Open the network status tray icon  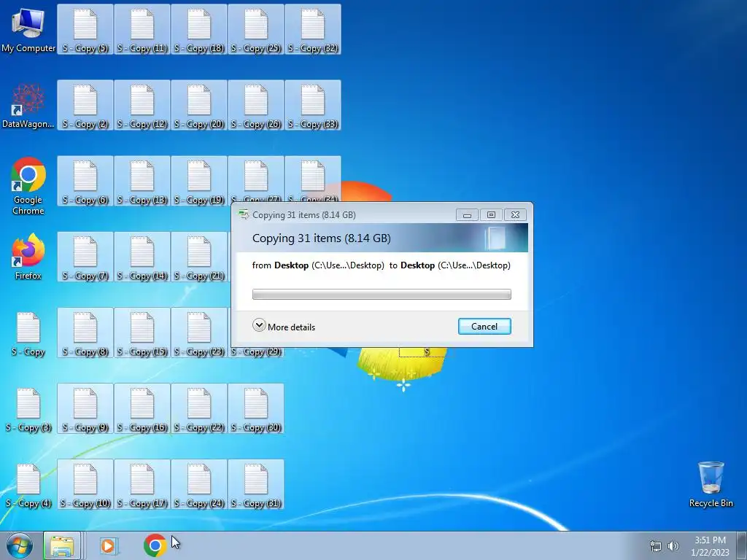pos(656,546)
